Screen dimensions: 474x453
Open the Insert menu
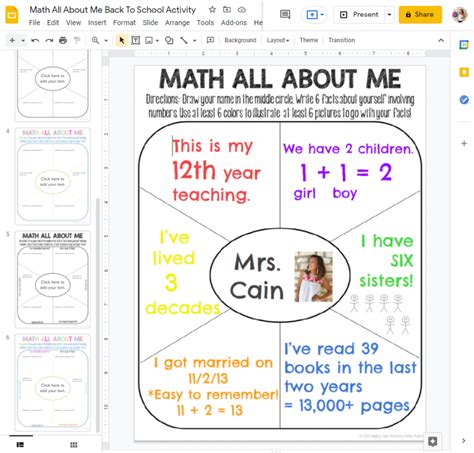tap(97, 23)
